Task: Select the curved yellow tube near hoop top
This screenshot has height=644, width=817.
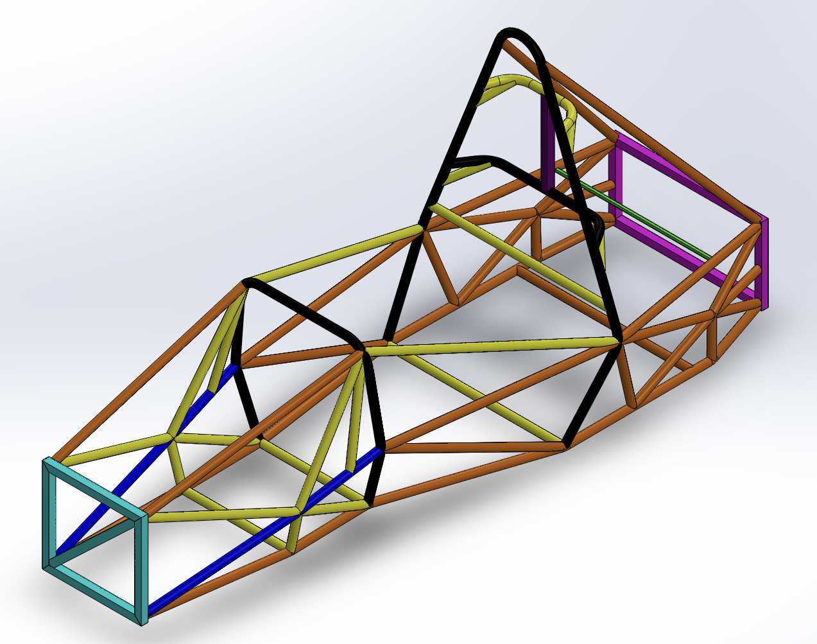Action: [x=507, y=83]
